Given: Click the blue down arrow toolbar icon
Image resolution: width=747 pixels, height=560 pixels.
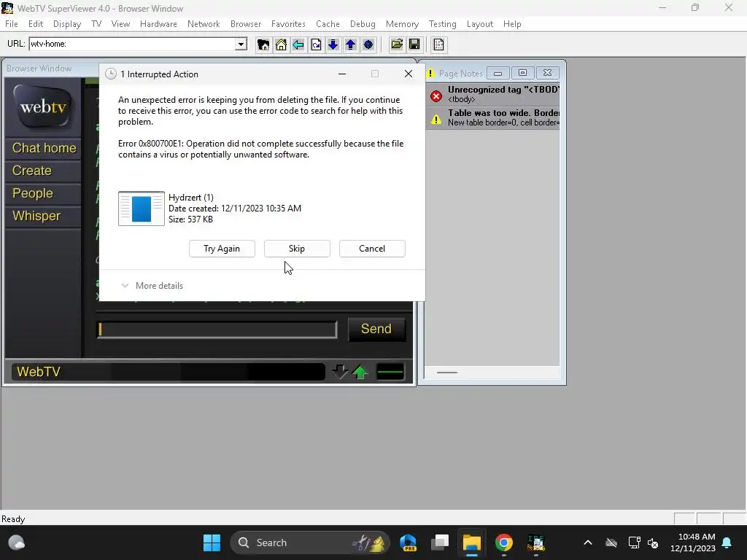Looking at the screenshot, I should (333, 44).
